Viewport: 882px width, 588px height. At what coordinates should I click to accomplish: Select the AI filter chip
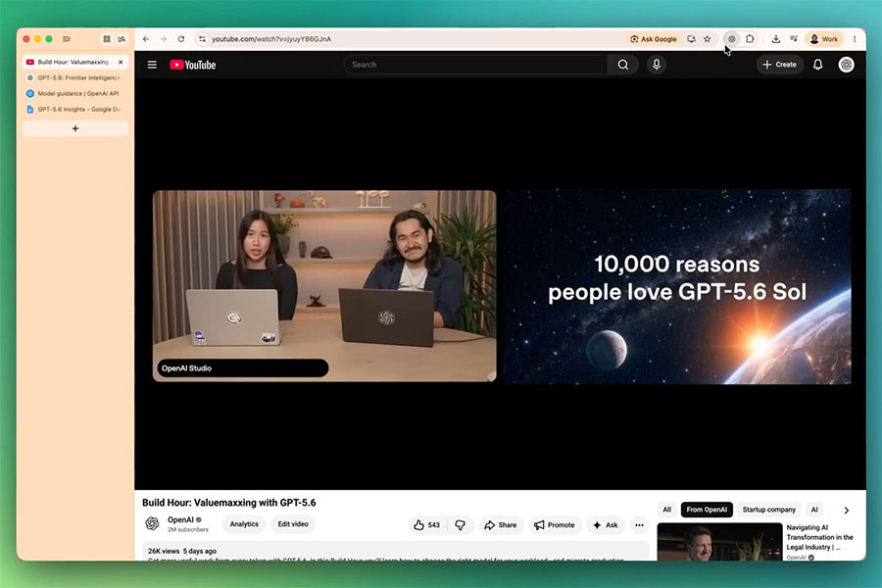(x=814, y=510)
